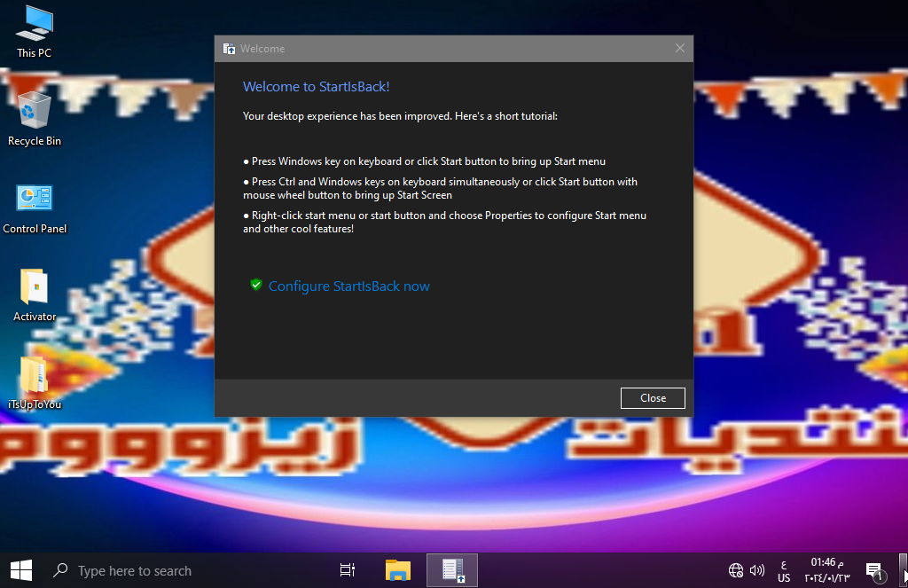Select the iTsUpToYou folder icon
908x588 pixels.
[x=35, y=383]
